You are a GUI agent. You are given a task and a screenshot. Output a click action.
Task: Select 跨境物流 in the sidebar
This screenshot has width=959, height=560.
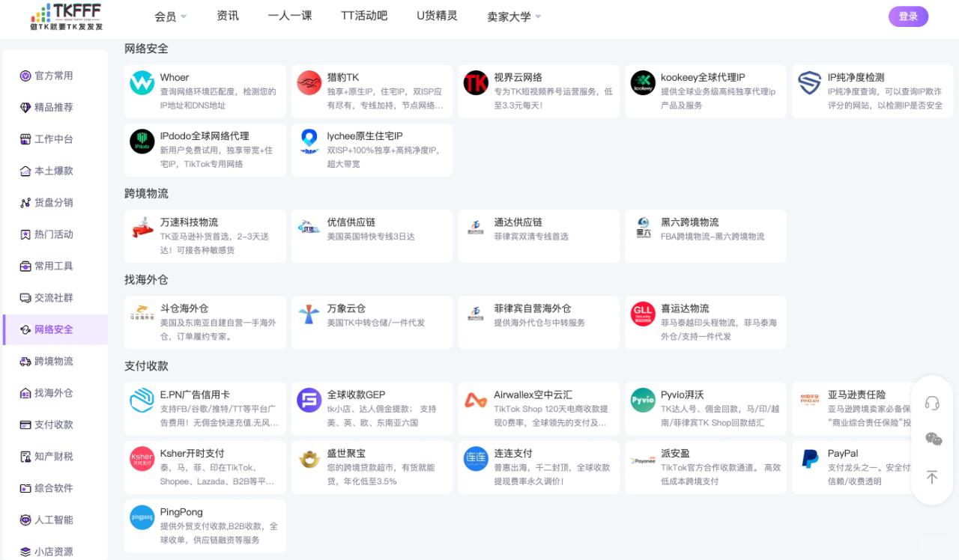pos(55,361)
